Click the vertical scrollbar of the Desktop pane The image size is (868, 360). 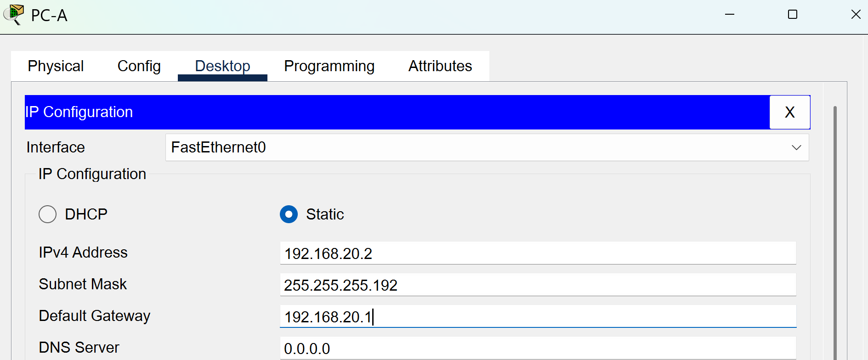[x=835, y=233]
